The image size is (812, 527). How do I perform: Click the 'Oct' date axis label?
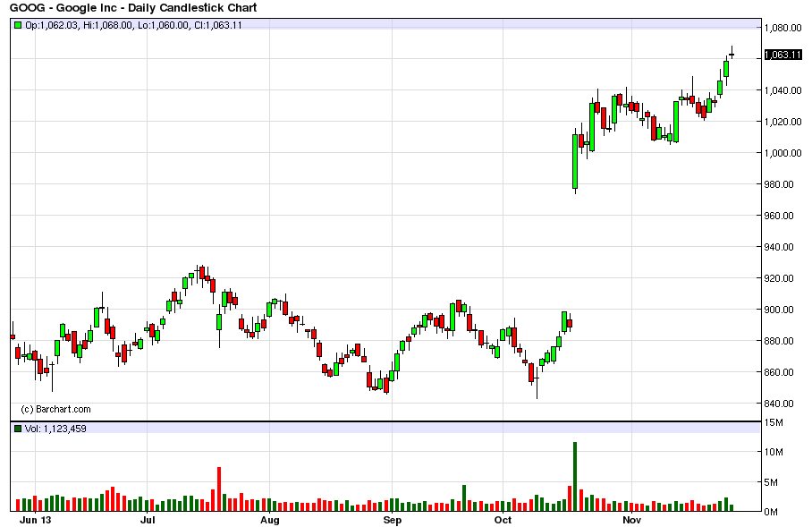pos(503,520)
